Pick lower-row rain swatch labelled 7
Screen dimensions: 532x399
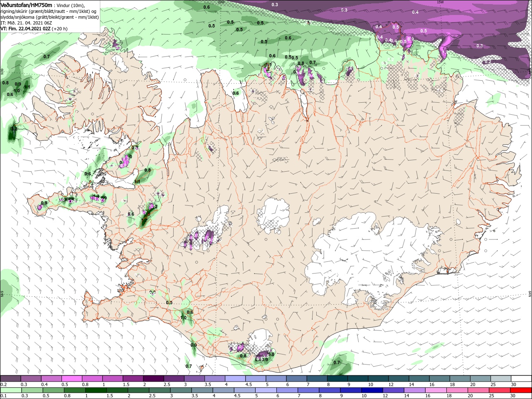pos(308,391)
